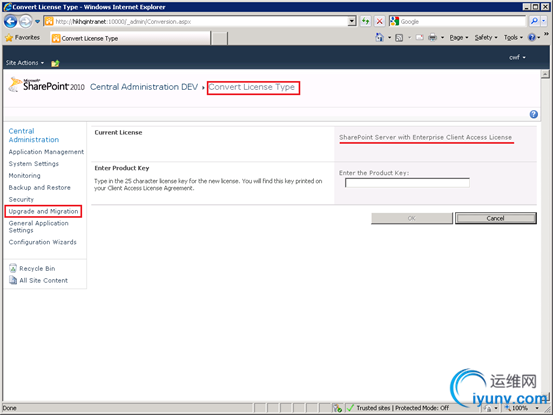Expand the address bar history dropdown
This screenshot has height=415, width=553.
point(352,22)
